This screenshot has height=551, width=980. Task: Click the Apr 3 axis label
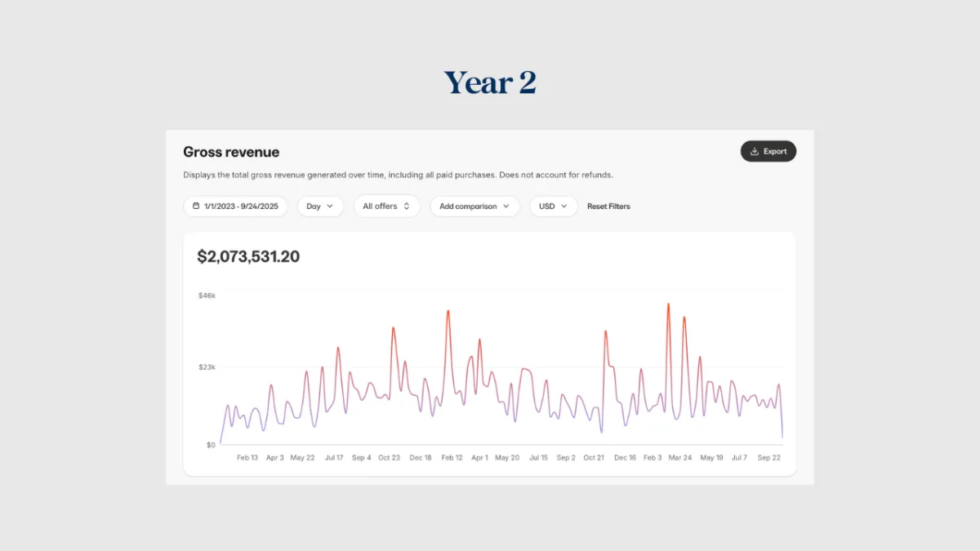coord(275,458)
